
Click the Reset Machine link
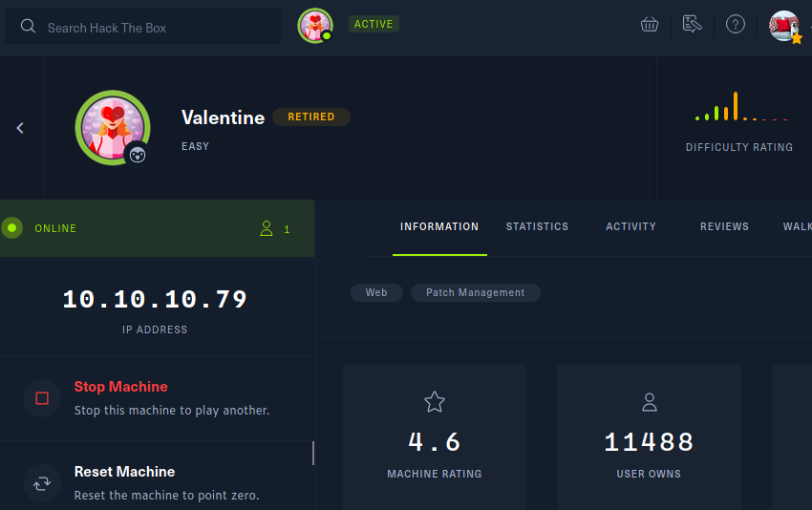[124, 472]
